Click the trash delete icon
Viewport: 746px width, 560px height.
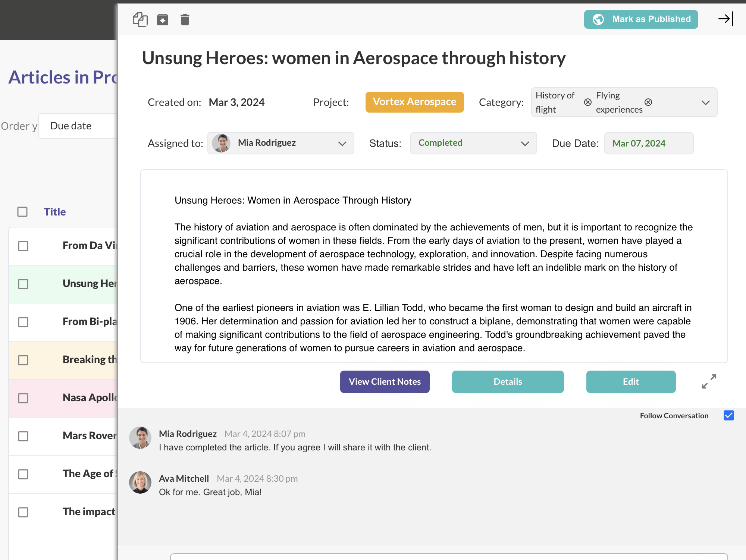pos(185,19)
